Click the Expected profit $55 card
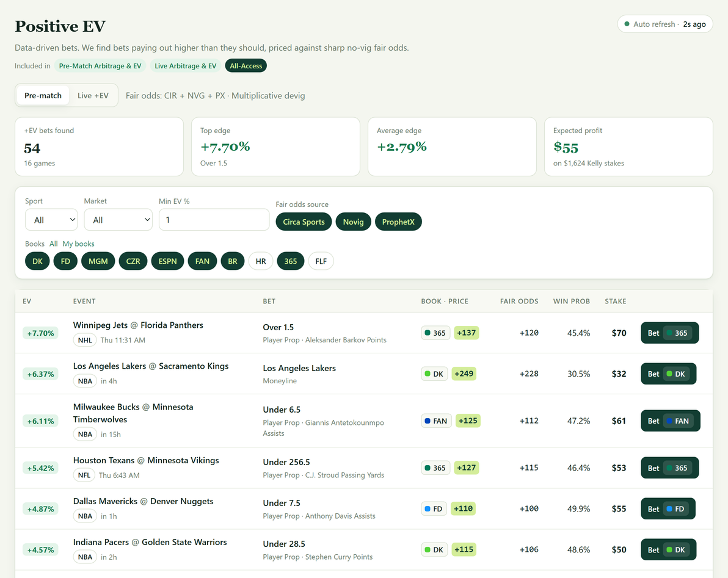The height and width of the screenshot is (578, 728). [628, 146]
